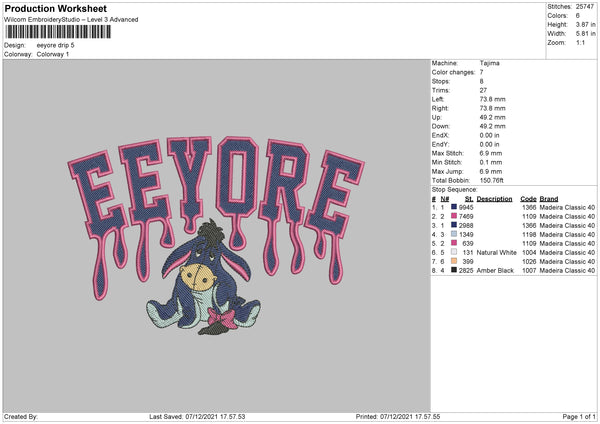This screenshot has width=600, height=424.
Task: Click 'Madeira Classic 40' in the Amber Black row
Action: click(567, 271)
